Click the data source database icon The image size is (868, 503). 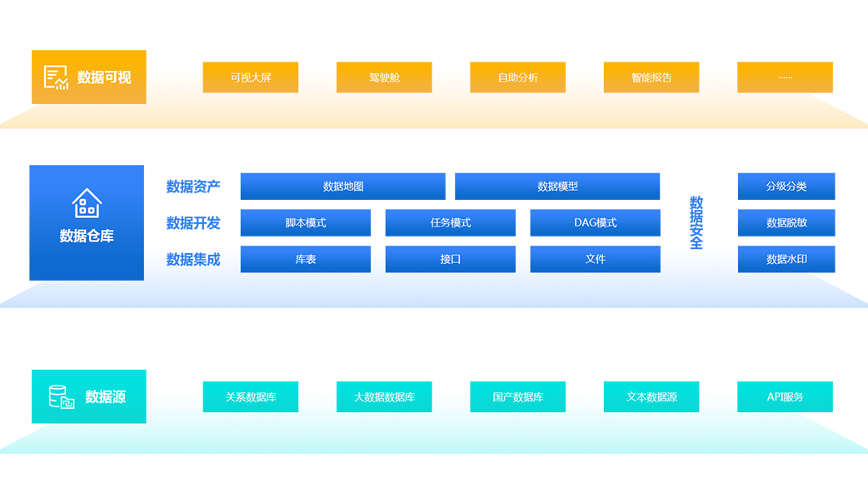coord(62,396)
